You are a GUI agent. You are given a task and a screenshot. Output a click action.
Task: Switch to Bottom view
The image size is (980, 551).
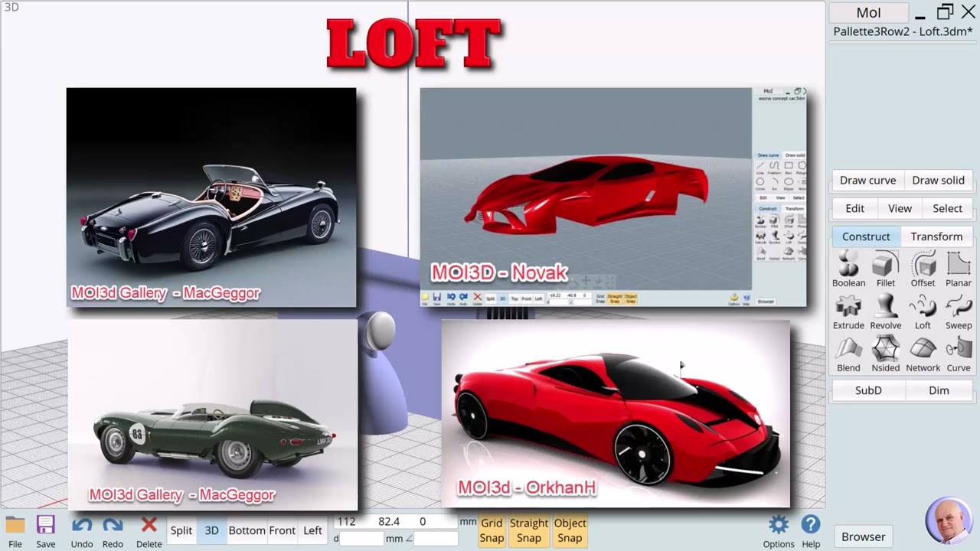pos(247,530)
